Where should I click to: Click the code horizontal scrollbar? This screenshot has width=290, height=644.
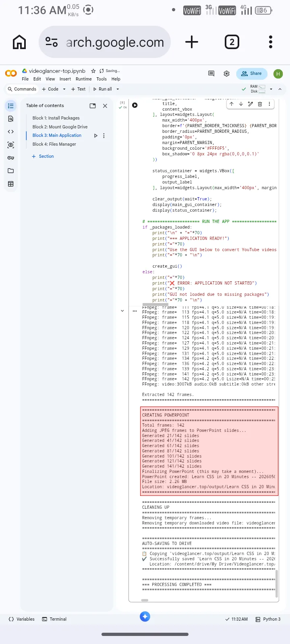pyautogui.click(x=155, y=304)
